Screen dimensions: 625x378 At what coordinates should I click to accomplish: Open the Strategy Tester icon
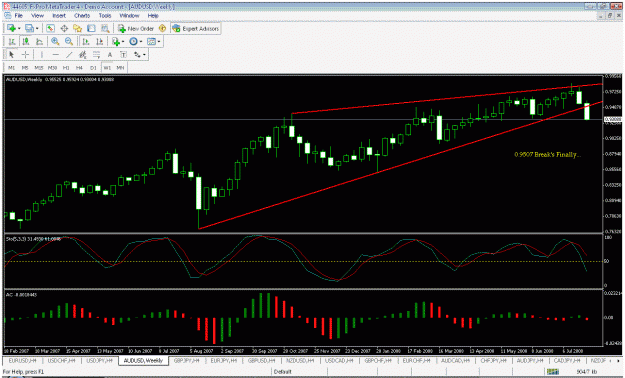(105, 28)
